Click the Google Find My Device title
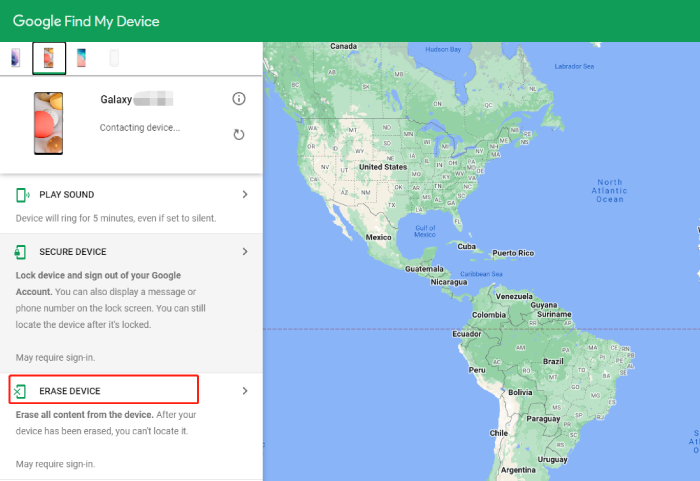 coord(86,21)
